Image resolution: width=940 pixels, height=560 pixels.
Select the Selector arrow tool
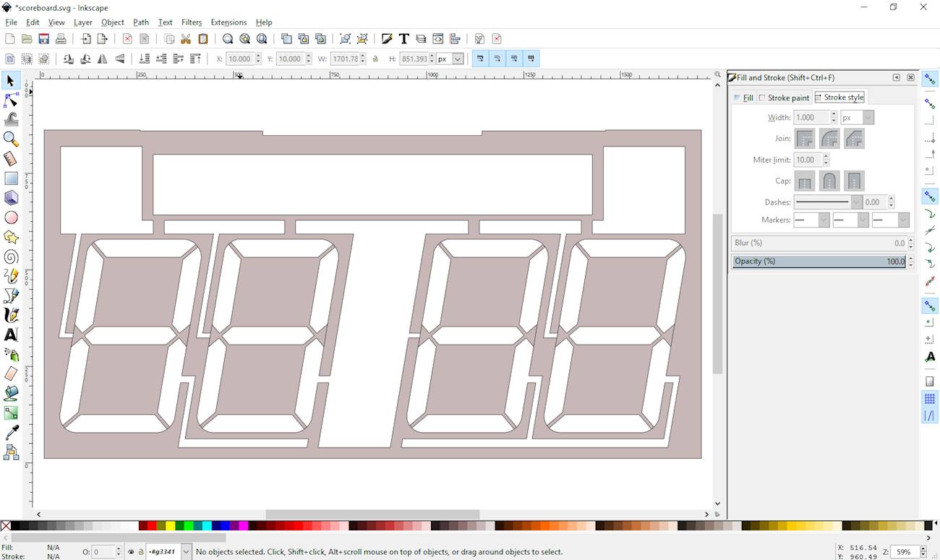click(x=11, y=81)
